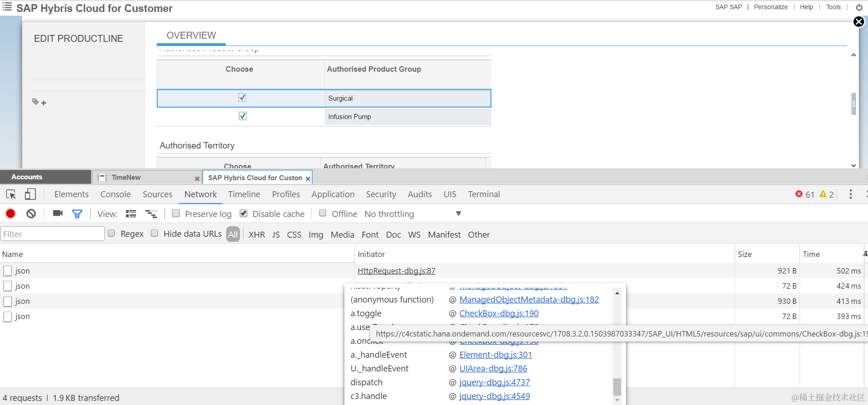868x405 pixels.
Task: Close the SAP Hybris Cloud tab
Action: click(x=308, y=178)
